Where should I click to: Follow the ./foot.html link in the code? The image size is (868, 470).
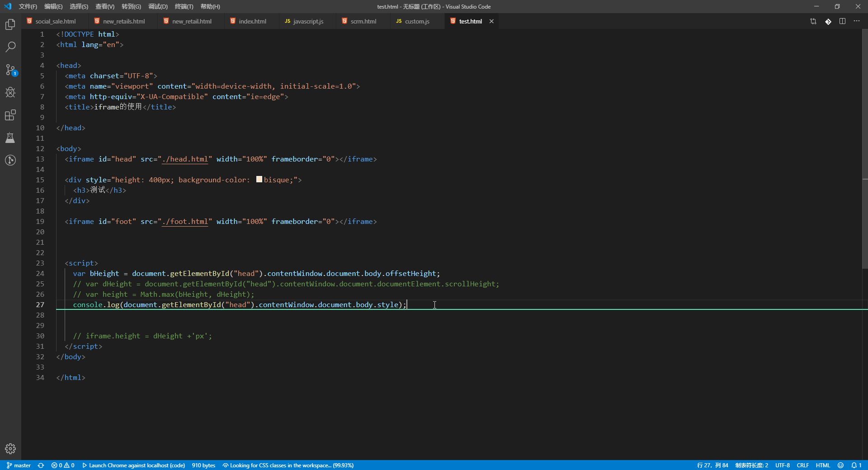[x=185, y=222]
